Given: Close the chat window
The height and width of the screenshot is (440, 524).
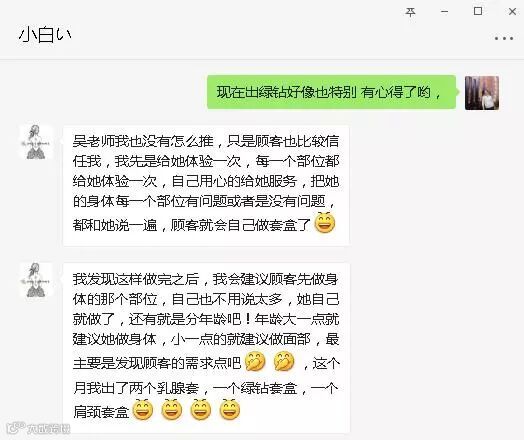Looking at the screenshot, I should coord(512,12).
